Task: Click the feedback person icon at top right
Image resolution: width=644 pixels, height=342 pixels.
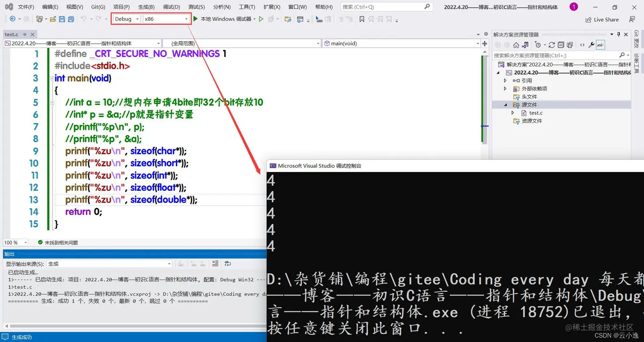Action: [632, 19]
